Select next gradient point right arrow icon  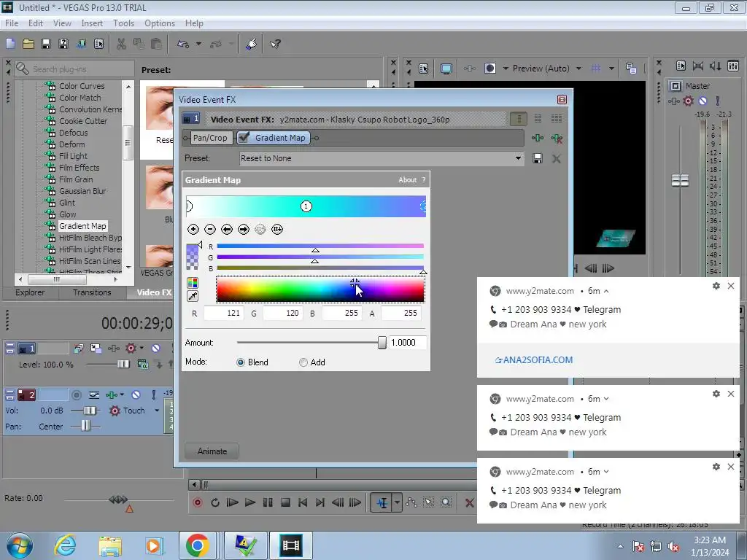click(244, 230)
